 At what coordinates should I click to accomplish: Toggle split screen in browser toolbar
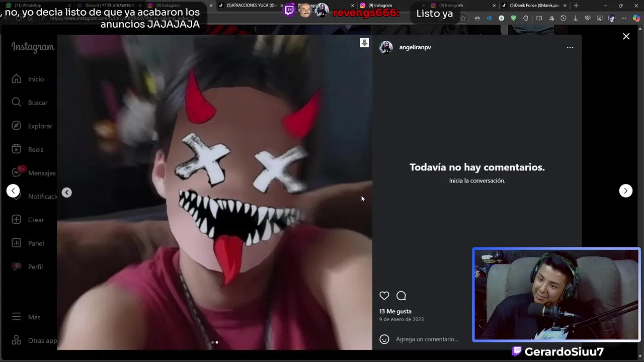point(539,18)
